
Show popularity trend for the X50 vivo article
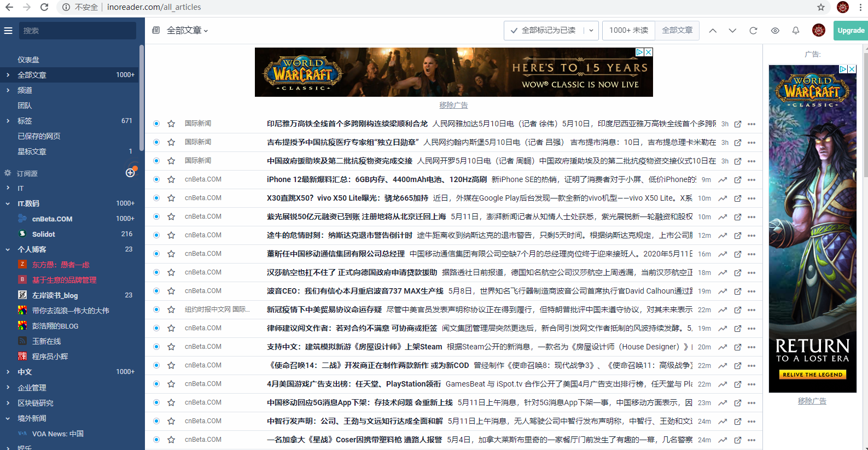(723, 198)
